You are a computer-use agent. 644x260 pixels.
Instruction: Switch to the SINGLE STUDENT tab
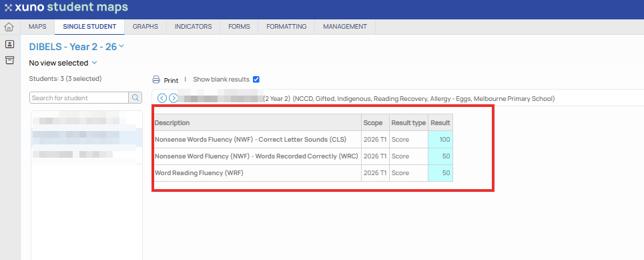pos(89,27)
